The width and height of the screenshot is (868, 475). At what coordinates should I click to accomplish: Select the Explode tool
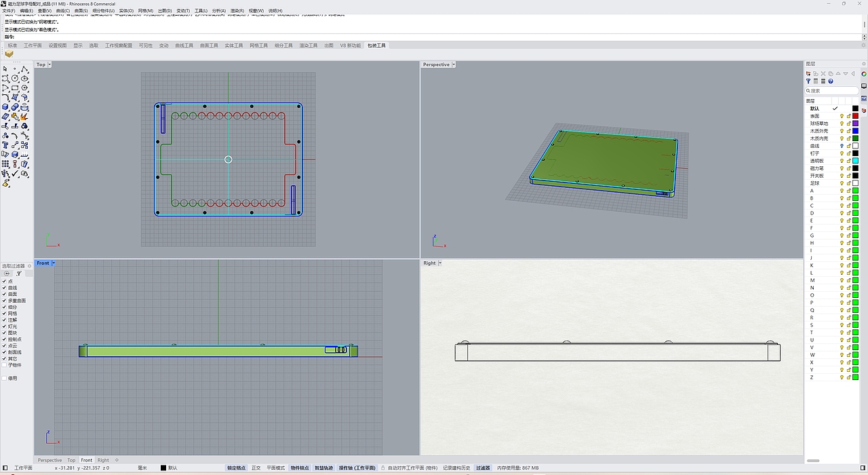24,116
